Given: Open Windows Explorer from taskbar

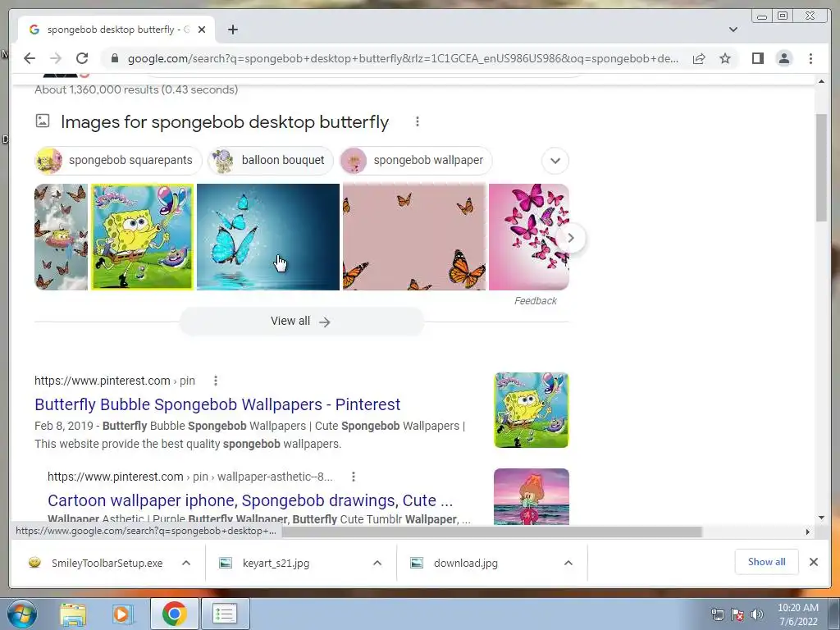Looking at the screenshot, I should click(x=72, y=614).
